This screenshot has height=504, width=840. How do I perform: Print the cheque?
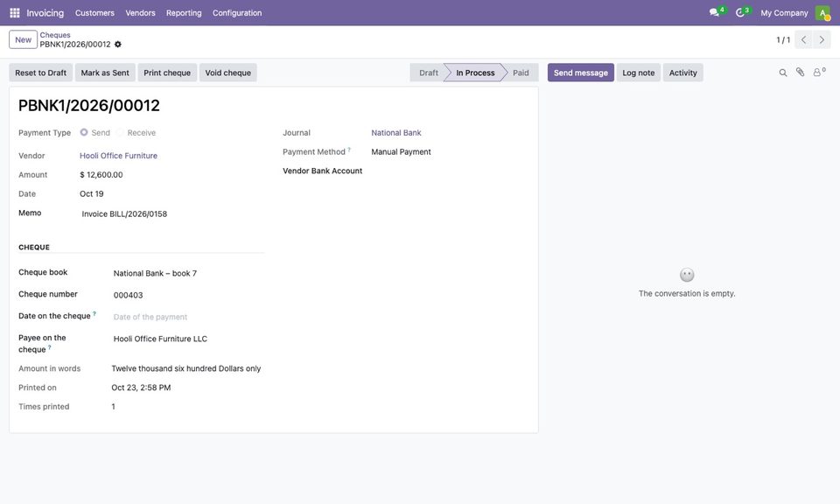point(167,73)
